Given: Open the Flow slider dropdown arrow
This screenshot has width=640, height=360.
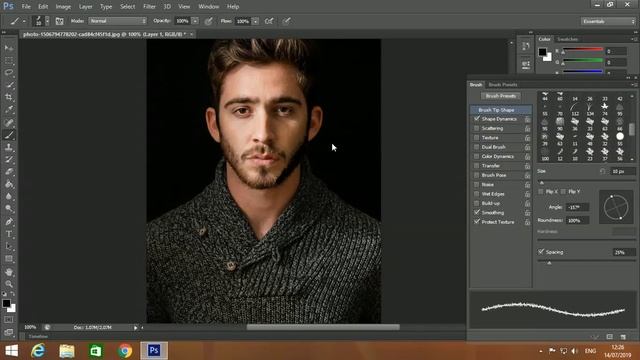Looking at the screenshot, I should (256, 21).
